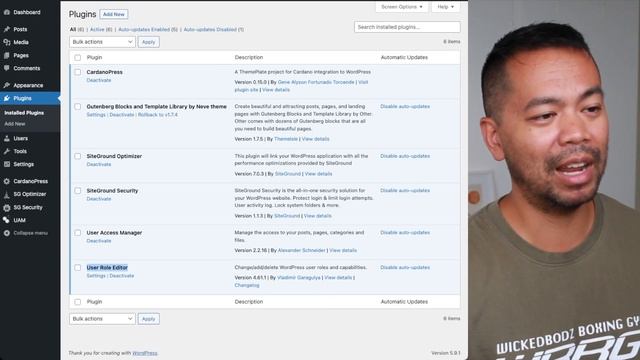Screen dimensions: 640x360
Task: Tick the CardanoPress plugin checkbox
Action: pyautogui.click(x=78, y=72)
